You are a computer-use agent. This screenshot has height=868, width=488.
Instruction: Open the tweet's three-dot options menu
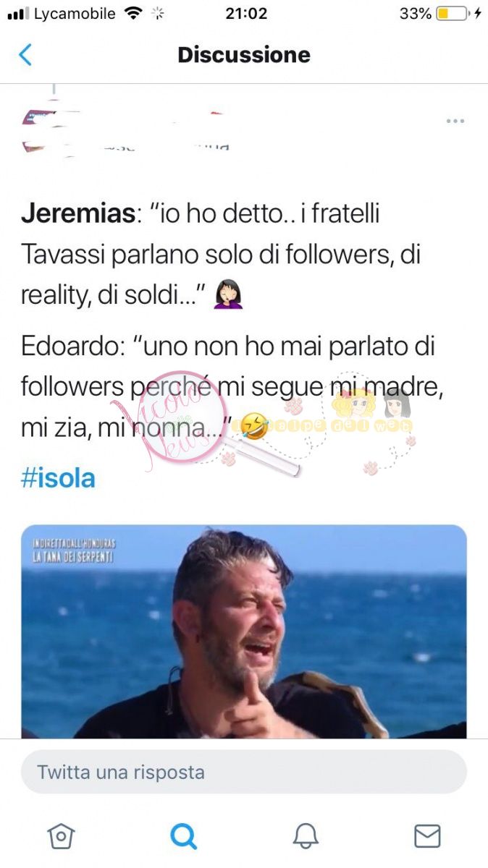[x=455, y=121]
